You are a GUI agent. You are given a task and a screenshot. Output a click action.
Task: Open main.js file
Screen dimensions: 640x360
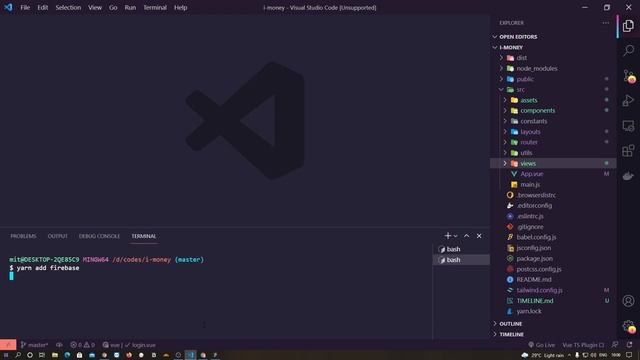tap(553, 184)
